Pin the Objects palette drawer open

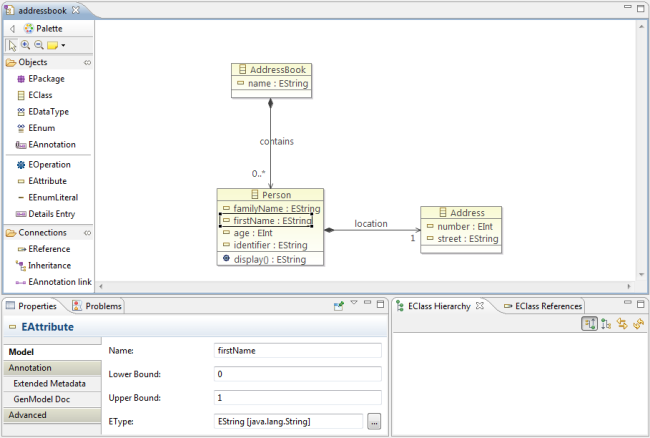tap(87, 62)
